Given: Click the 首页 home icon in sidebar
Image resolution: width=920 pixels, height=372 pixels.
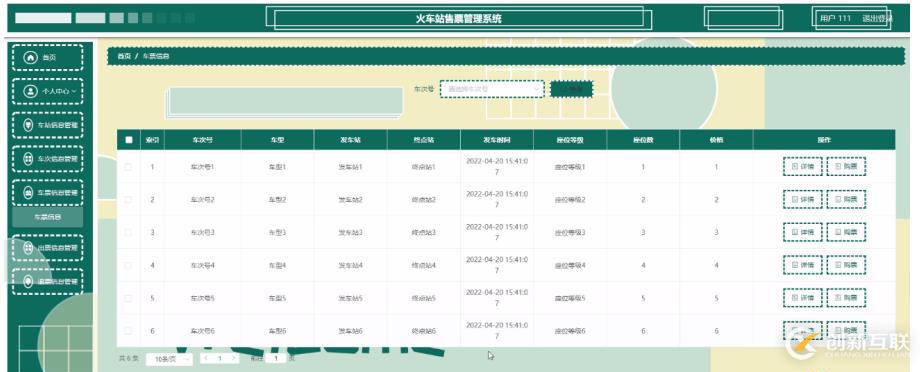Looking at the screenshot, I should [x=30, y=58].
